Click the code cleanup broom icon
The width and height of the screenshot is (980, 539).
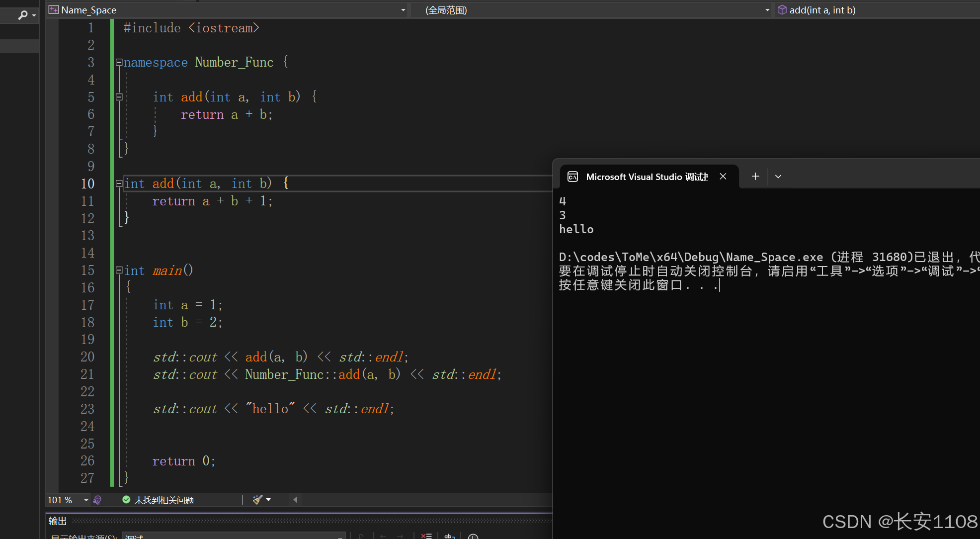[257, 500]
